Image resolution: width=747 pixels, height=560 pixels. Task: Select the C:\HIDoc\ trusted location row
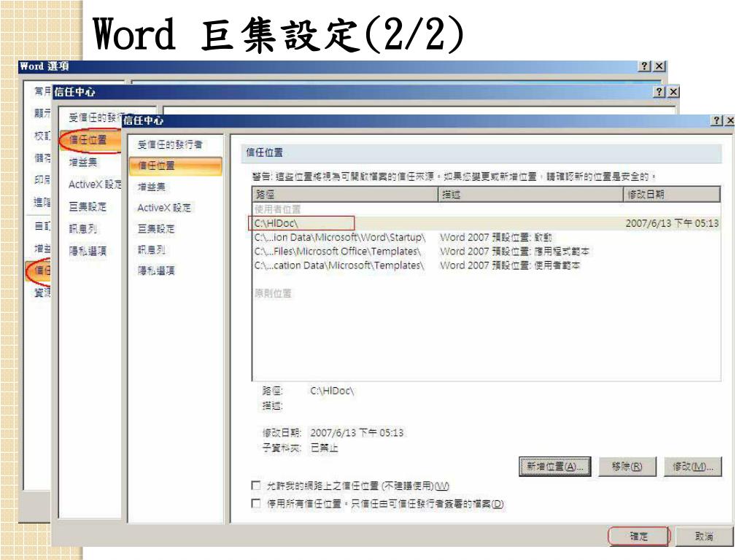pos(486,223)
